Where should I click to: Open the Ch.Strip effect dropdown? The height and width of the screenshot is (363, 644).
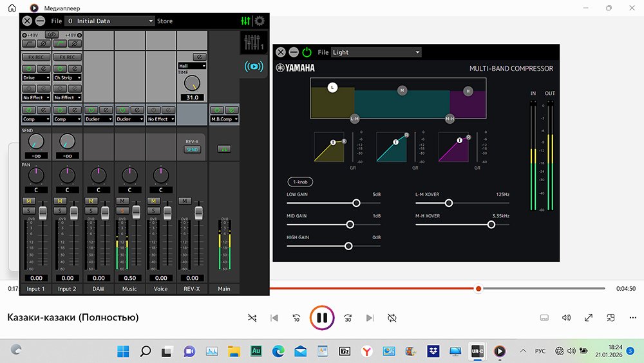[68, 78]
